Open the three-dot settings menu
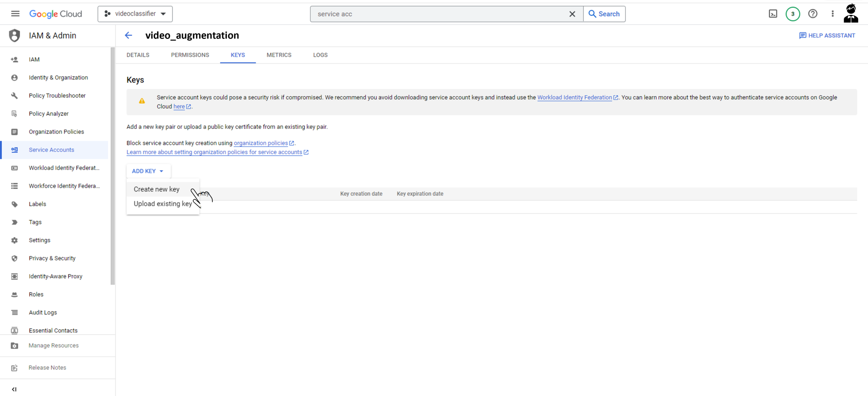Screen dimensions: 868x396 832,14
